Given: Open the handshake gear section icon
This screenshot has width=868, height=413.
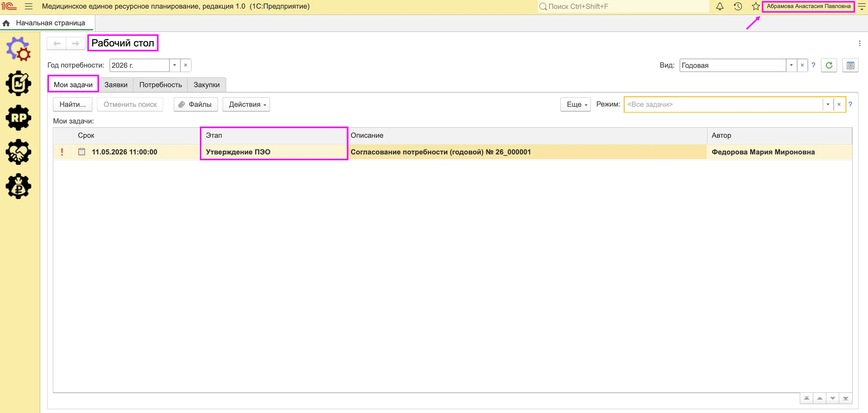Looking at the screenshot, I should tap(18, 152).
